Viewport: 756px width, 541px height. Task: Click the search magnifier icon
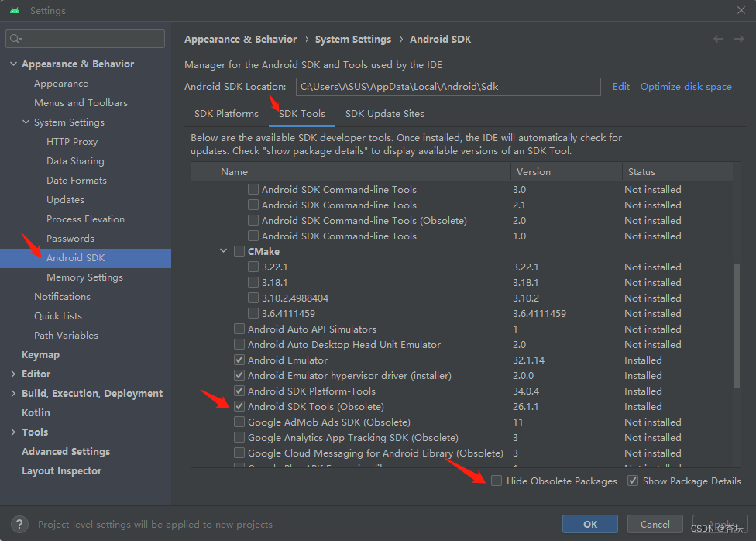tap(15, 39)
